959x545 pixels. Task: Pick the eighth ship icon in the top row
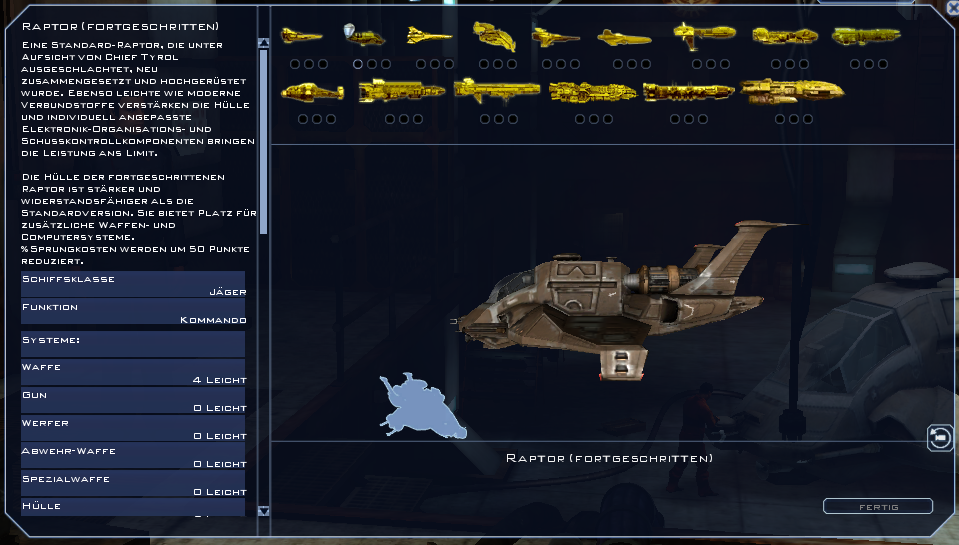tap(785, 36)
